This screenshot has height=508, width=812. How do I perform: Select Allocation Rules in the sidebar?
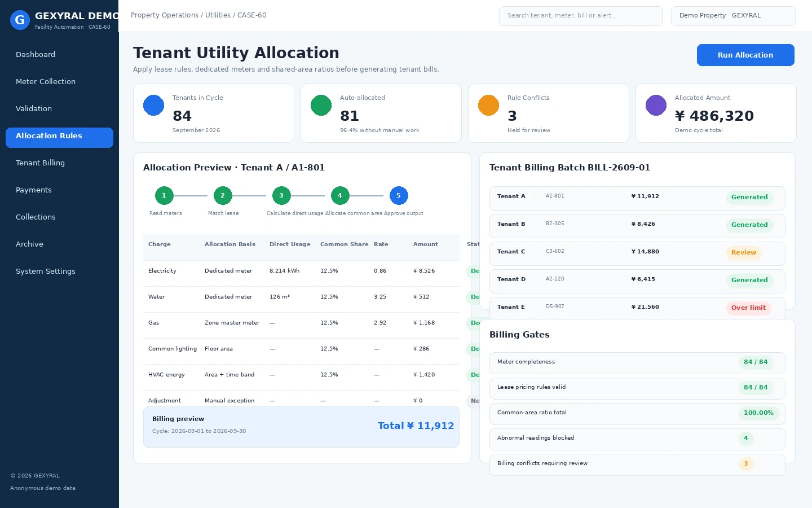coord(59,137)
